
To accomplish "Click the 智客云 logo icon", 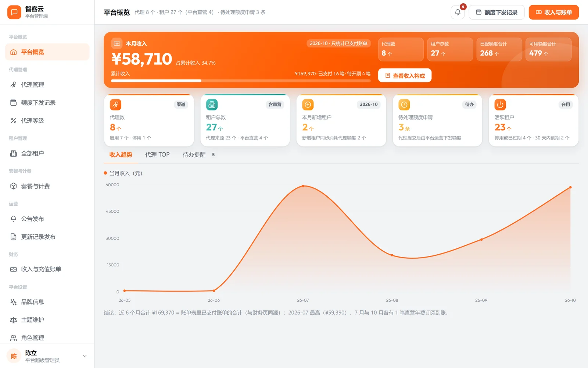I will pyautogui.click(x=14, y=12).
